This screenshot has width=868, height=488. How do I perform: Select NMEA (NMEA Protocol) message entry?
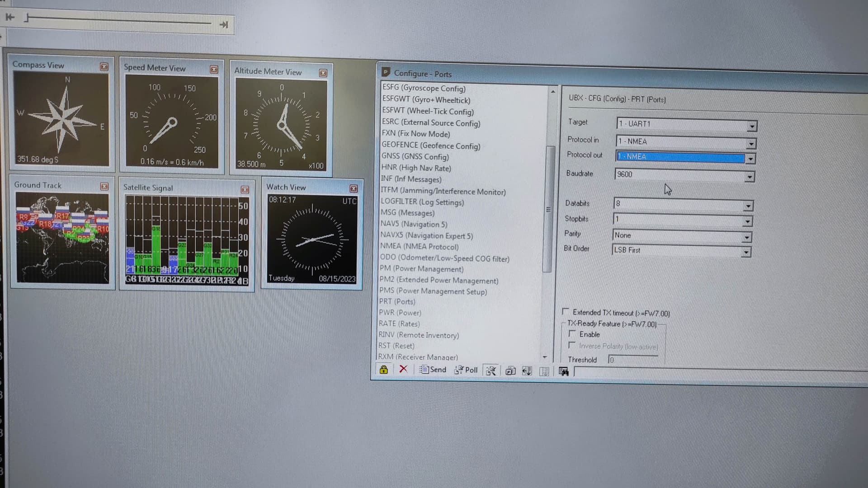(x=420, y=246)
